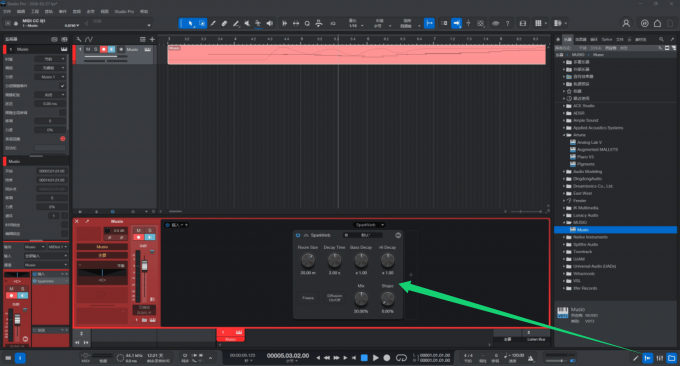Select the Muse channel tab below mixer
680x366 pixels.
[x=231, y=336]
